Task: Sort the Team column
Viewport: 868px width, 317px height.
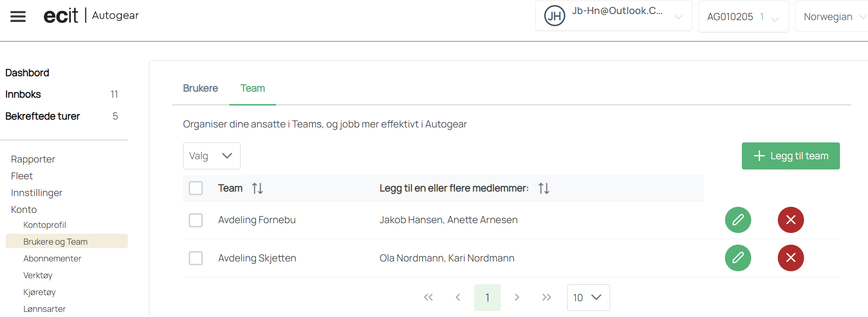Action: point(257,188)
